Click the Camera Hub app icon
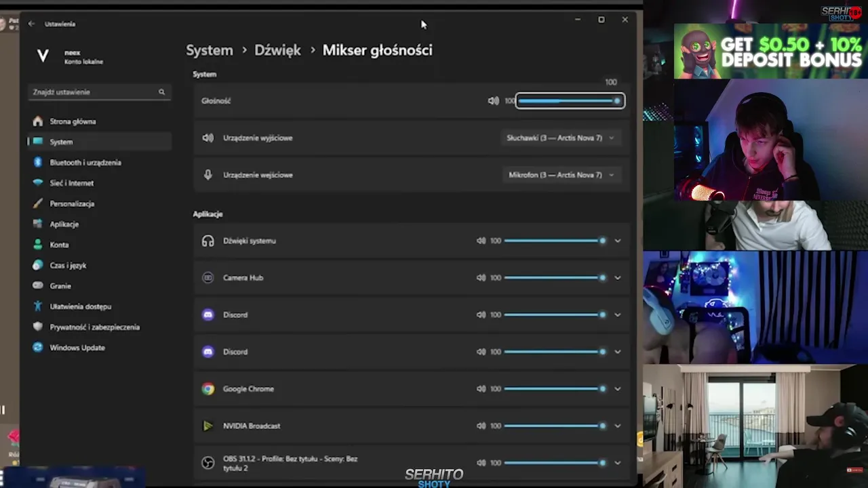 pyautogui.click(x=208, y=278)
